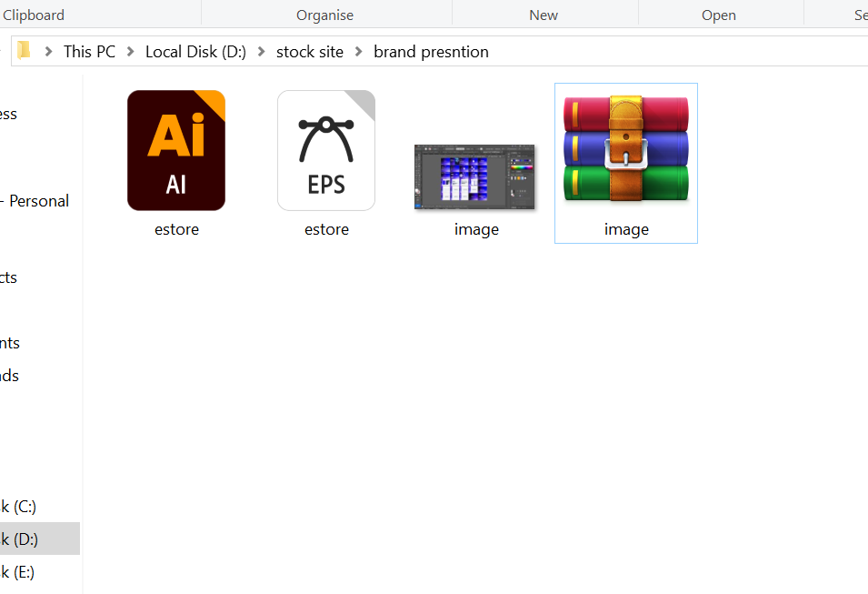Click brand presntion in the address bar
This screenshot has height=594, width=868.
click(431, 52)
